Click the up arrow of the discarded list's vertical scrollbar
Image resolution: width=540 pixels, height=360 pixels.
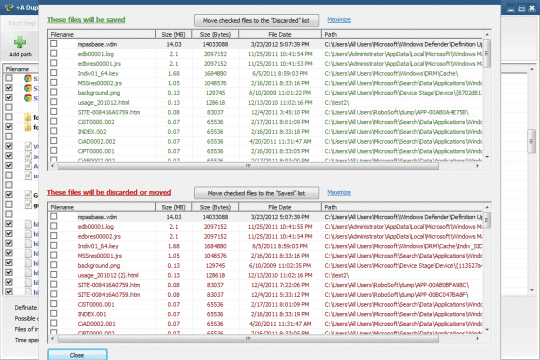(x=487, y=207)
